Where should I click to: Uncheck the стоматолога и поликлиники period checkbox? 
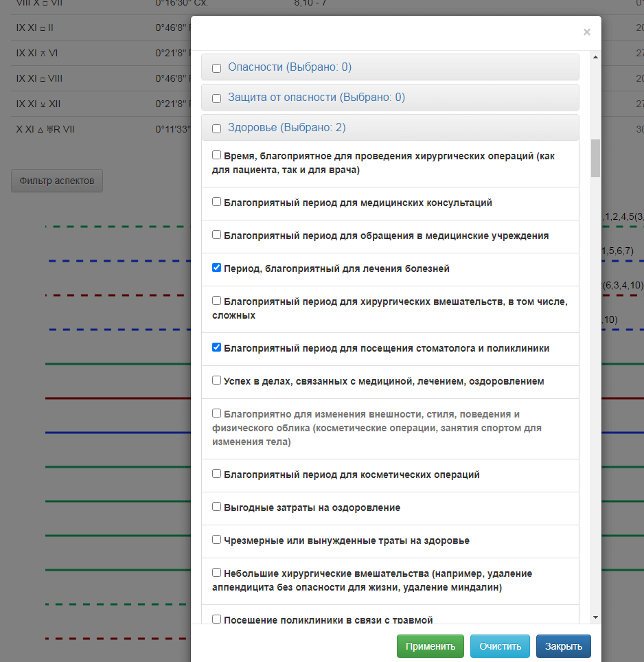(x=216, y=347)
